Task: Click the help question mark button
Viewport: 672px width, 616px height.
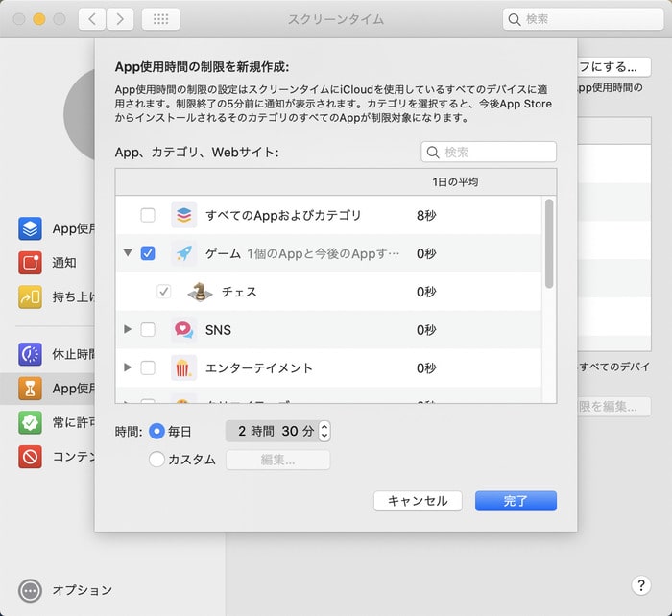Action: (x=642, y=585)
